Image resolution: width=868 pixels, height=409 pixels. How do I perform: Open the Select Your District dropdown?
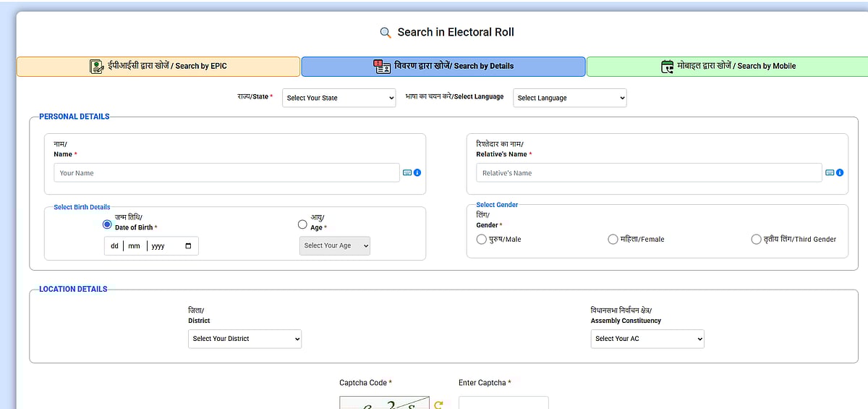[244, 339]
